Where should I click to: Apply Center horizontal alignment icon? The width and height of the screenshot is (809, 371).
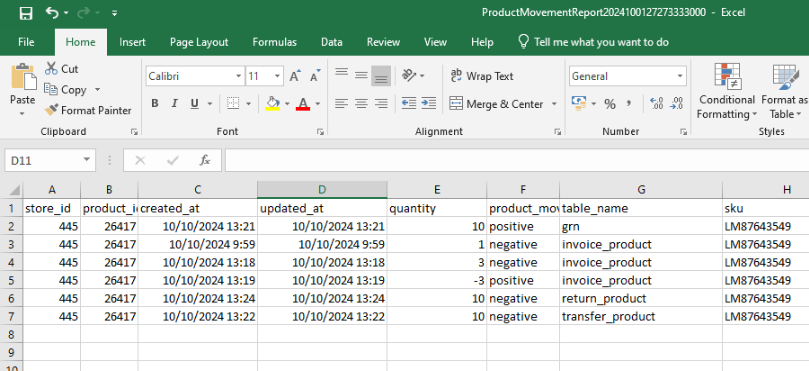[361, 104]
